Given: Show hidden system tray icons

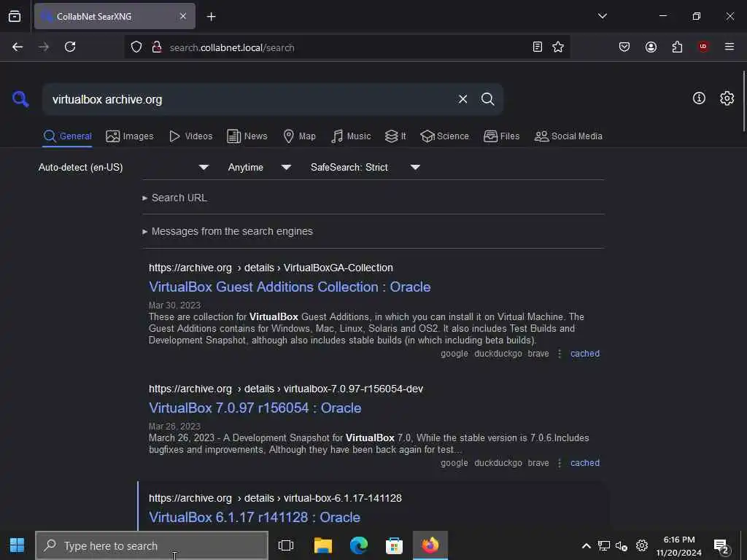Looking at the screenshot, I should [587, 545].
